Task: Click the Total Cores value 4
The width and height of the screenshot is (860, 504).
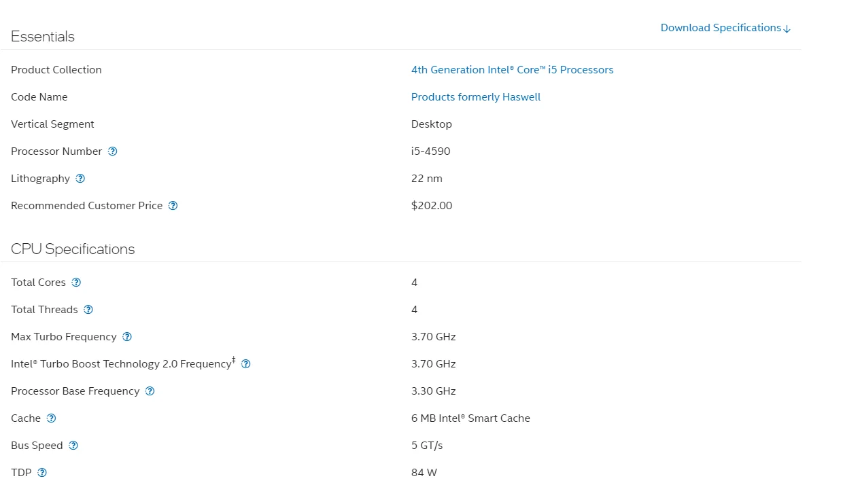Action: [x=415, y=283]
